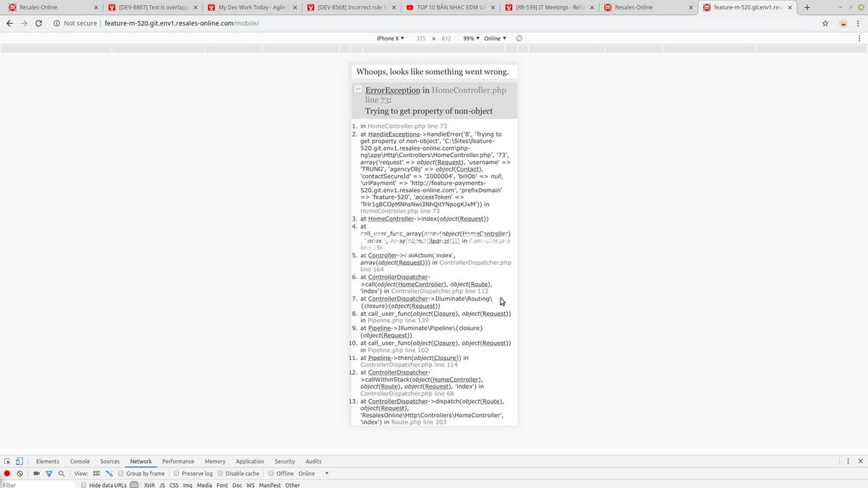The image size is (868, 488).
Task: Activate the inspect element picker icon
Action: [7, 461]
